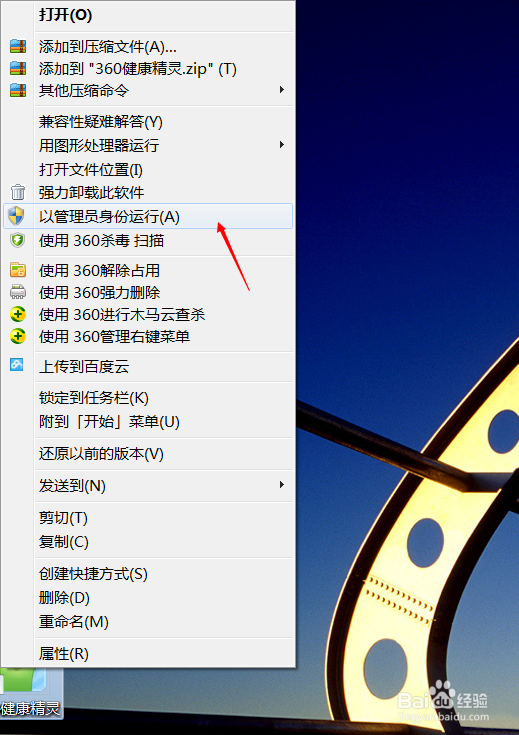519x735 pixels.
Task: Expand the 发送到(N) submenu arrow
Action: [x=282, y=485]
